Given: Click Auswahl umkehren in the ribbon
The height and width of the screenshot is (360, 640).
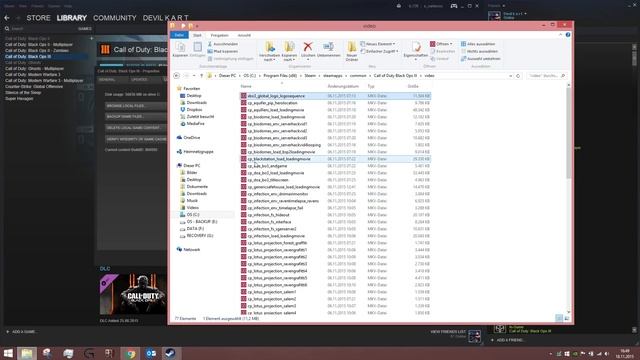Looking at the screenshot, I should 481,59.
